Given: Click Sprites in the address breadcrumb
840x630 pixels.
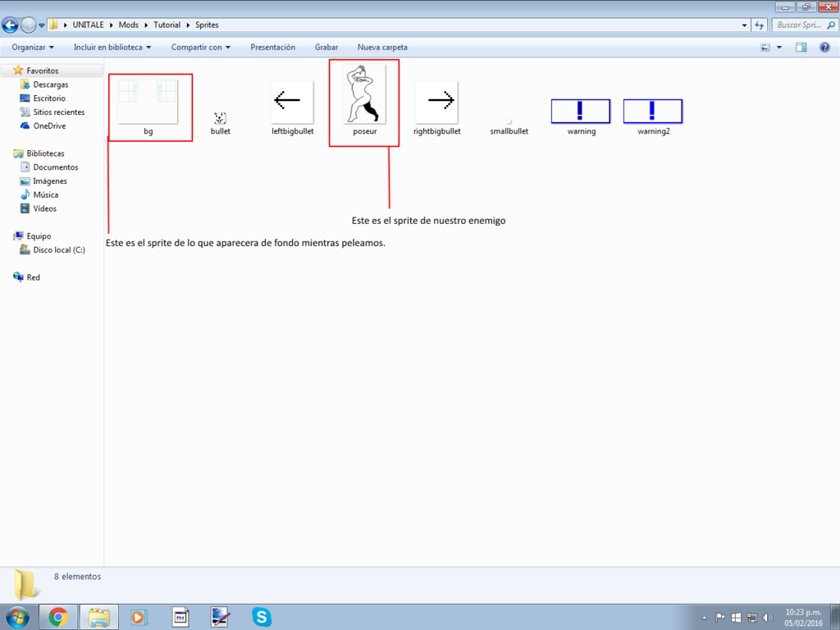Looking at the screenshot, I should coord(207,25).
